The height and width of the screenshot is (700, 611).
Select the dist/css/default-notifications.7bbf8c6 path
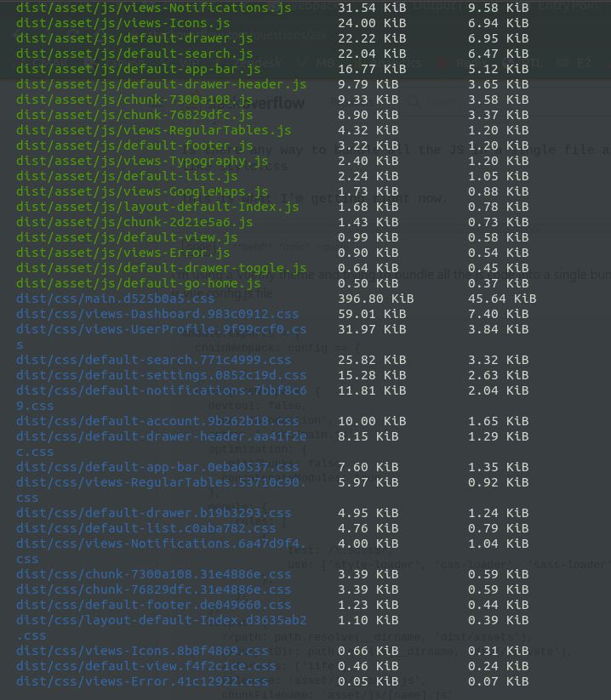161,390
